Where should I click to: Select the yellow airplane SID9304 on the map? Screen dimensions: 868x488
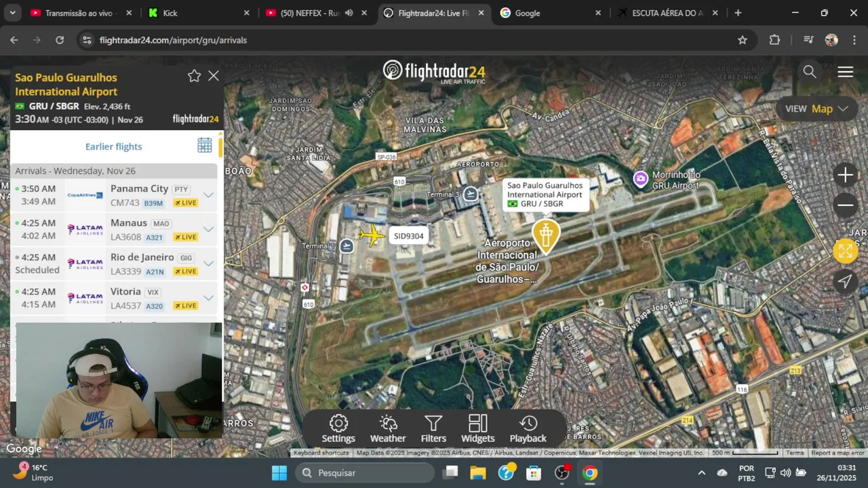pos(372,235)
